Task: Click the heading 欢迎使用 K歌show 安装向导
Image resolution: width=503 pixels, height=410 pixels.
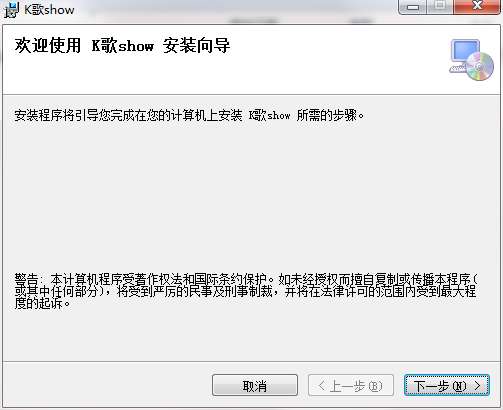Action: 122,46
